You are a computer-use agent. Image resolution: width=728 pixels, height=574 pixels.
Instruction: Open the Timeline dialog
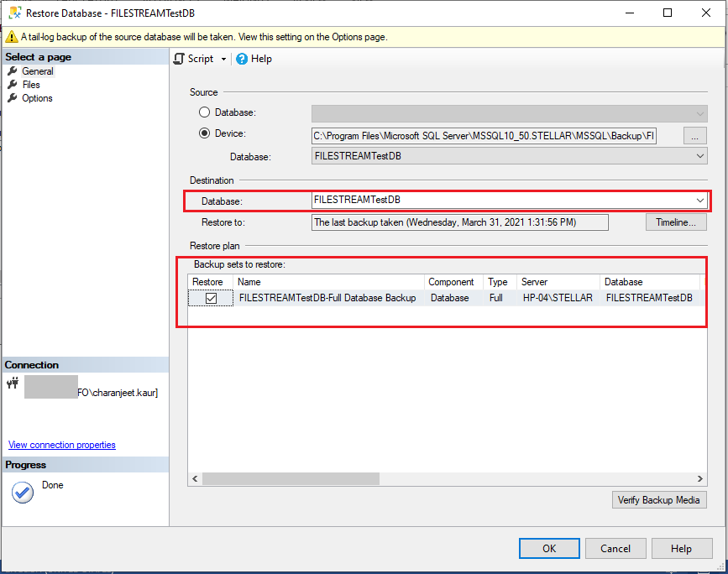[676, 222]
